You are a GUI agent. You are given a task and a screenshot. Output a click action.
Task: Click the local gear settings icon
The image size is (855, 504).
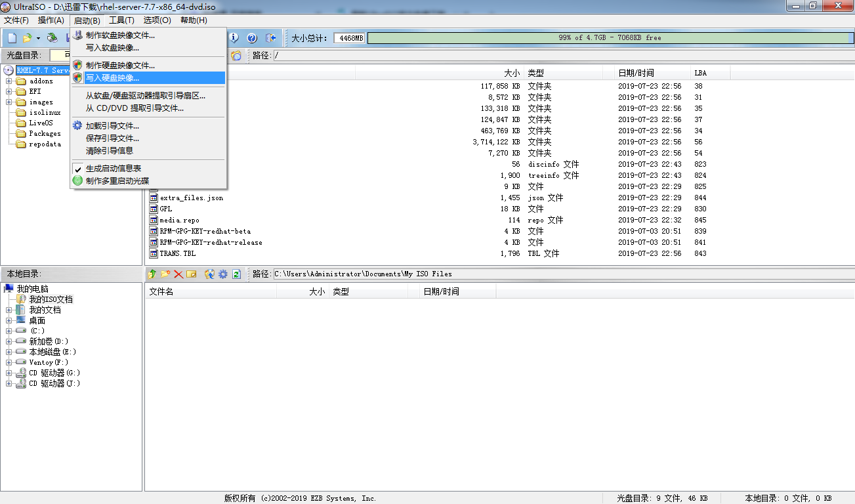(x=223, y=274)
